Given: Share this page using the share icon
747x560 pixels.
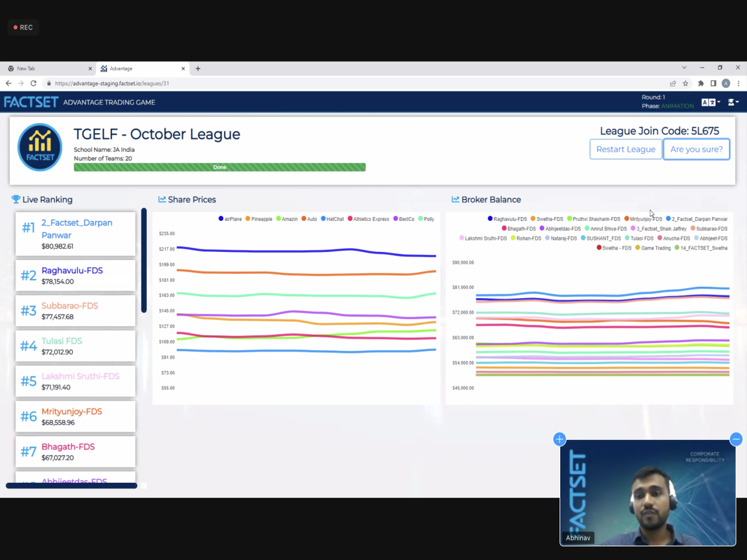Looking at the screenshot, I should pos(673,83).
